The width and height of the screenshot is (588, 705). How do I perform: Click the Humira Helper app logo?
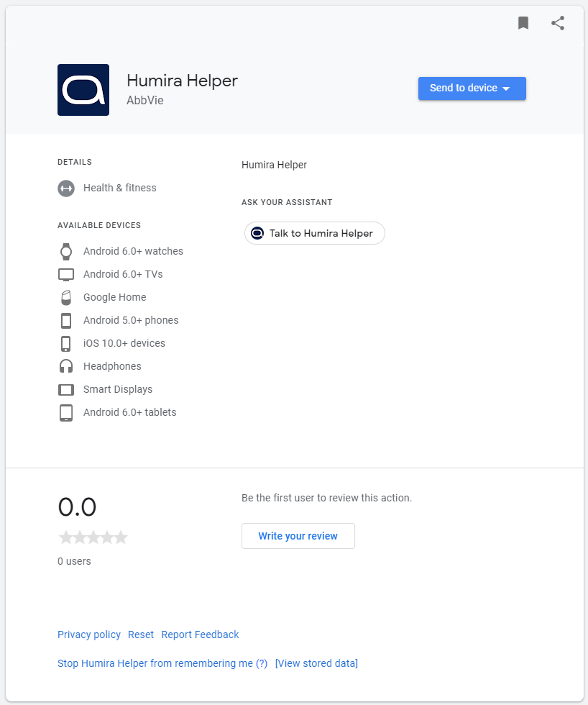click(83, 90)
